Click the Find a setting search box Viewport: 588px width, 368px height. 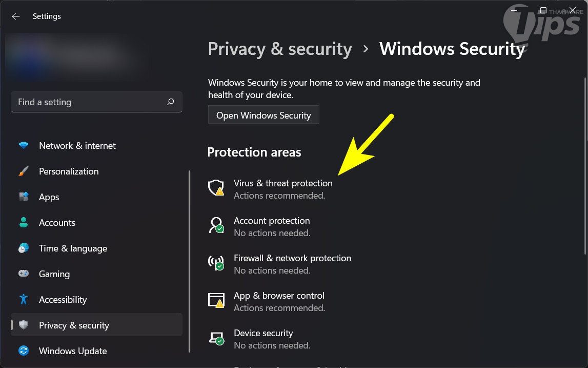click(90, 102)
